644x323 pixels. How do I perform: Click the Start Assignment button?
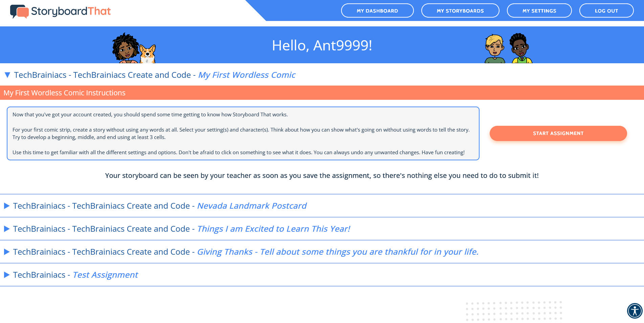coord(558,133)
